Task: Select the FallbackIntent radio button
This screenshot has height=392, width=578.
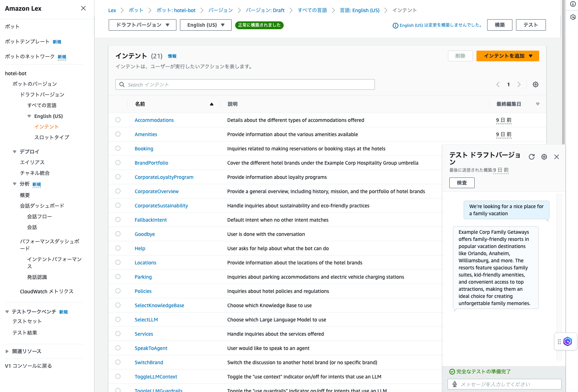Action: coord(118,220)
